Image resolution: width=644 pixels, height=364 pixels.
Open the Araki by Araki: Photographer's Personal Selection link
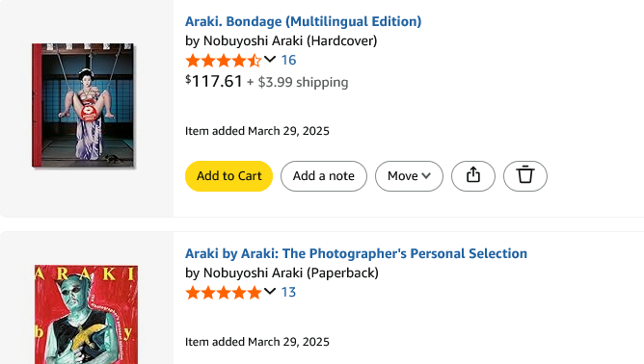pos(356,253)
